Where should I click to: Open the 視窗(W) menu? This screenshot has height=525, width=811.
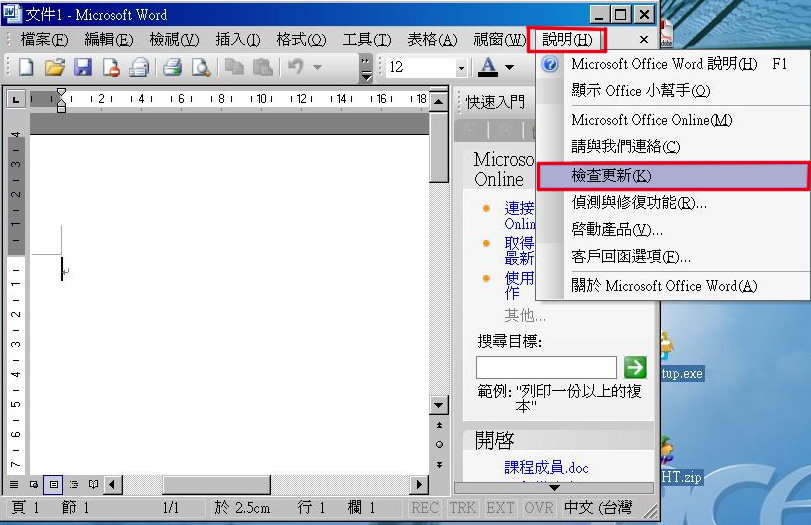[x=499, y=40]
